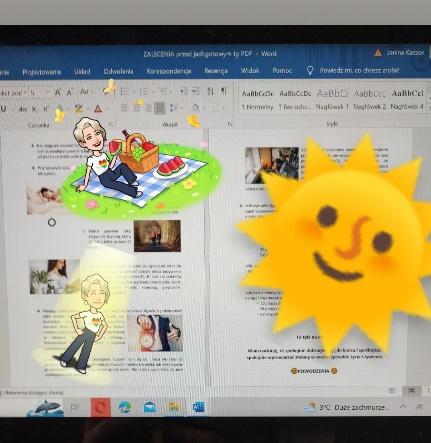Click the network icon in system tray
431x443 pixels.
point(419,406)
